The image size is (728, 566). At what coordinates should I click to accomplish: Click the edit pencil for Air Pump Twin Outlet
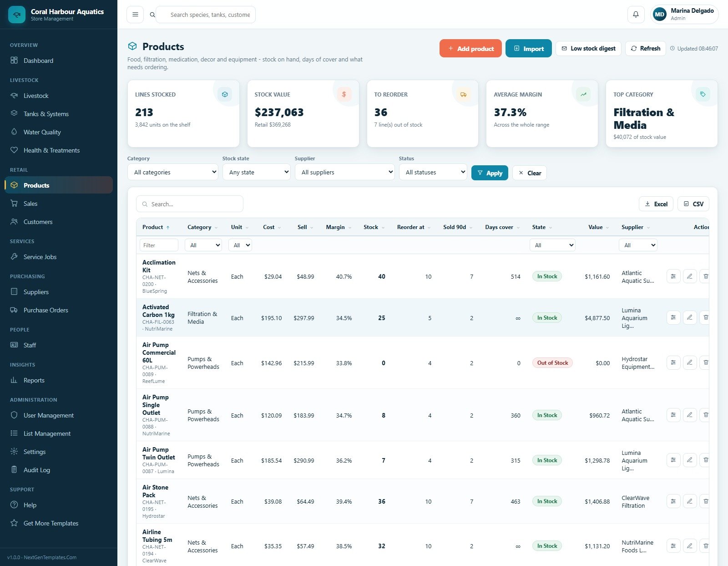[x=690, y=460]
